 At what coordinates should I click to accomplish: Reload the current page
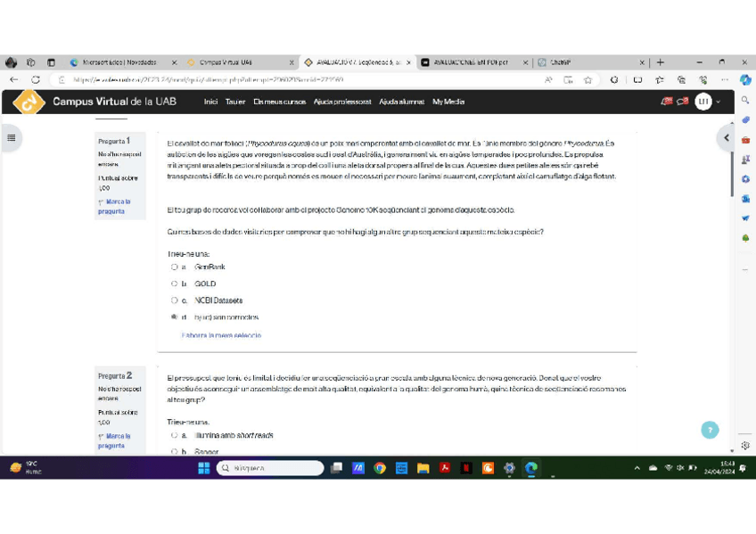pyautogui.click(x=36, y=79)
